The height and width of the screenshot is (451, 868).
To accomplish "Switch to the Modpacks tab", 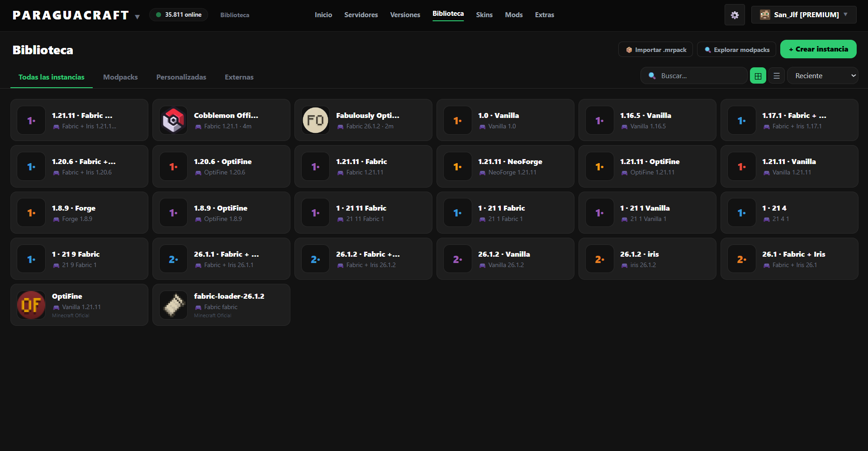I will pos(120,77).
